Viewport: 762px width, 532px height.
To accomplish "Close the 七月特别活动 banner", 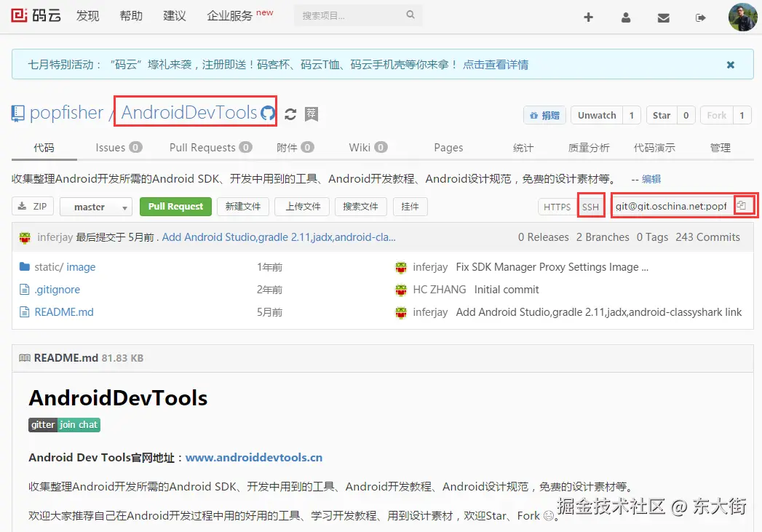I will (731, 65).
